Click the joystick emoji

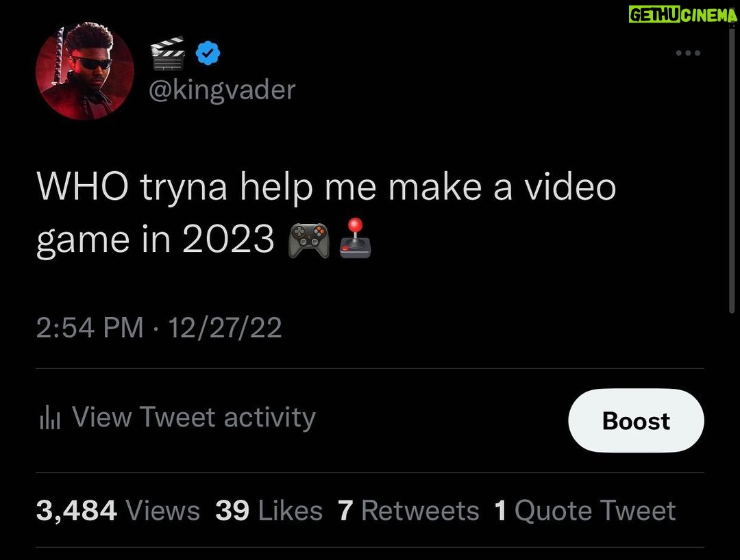click(x=356, y=238)
